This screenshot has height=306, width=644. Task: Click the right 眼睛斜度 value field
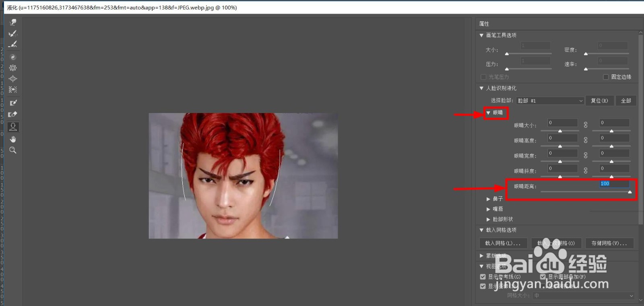614,168
